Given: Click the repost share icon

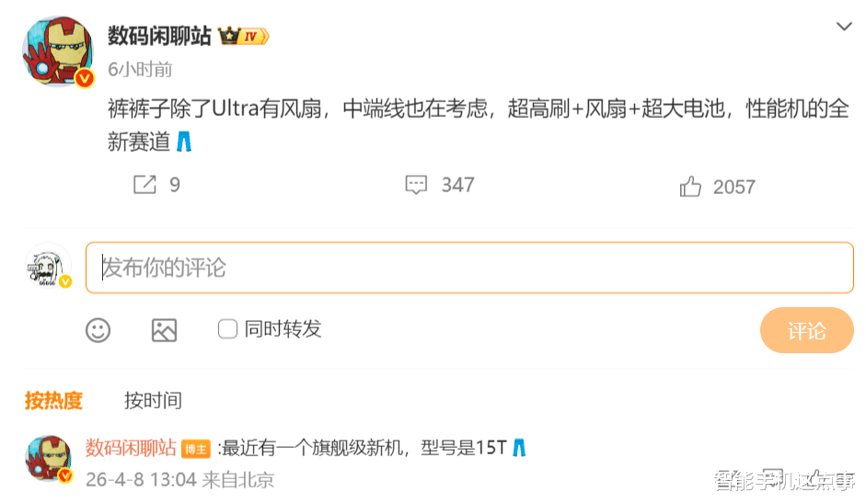Looking at the screenshot, I should tap(145, 185).
